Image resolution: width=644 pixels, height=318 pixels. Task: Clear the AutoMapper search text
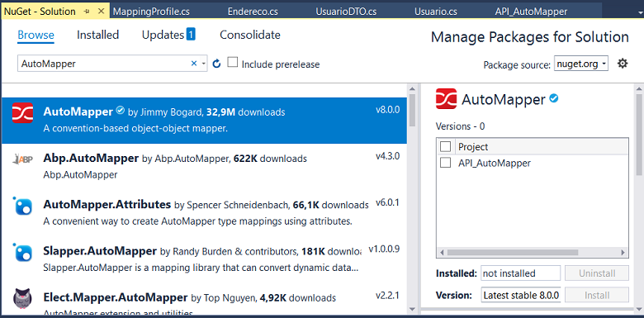tap(194, 64)
